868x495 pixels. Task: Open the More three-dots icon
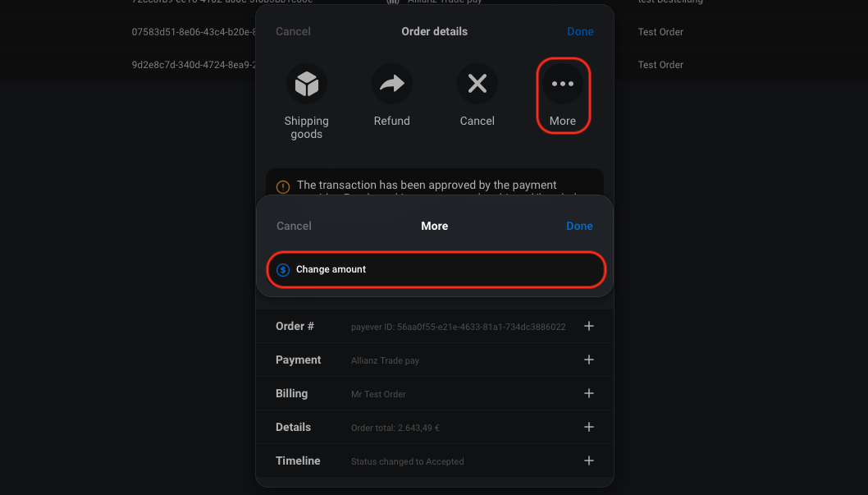[563, 84]
